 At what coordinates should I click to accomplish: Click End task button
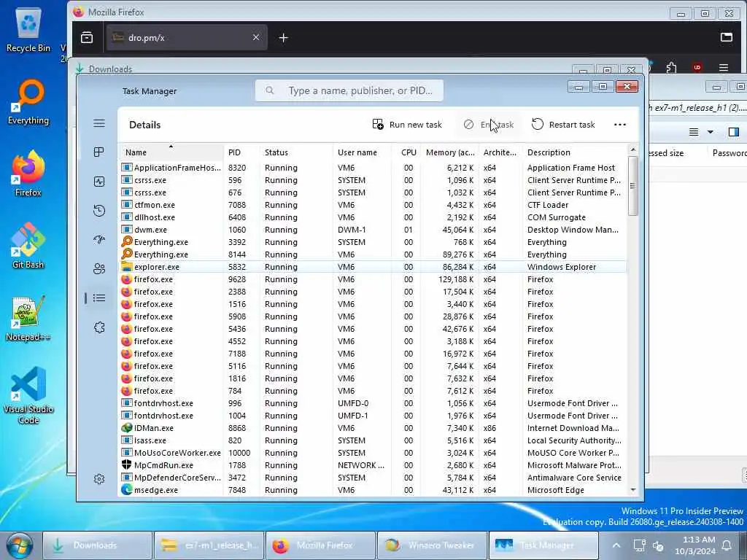pos(488,125)
